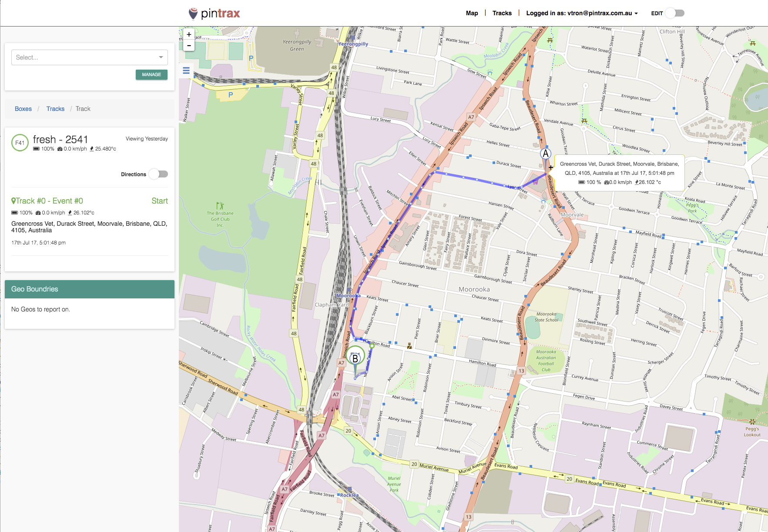Click the 17th Jul 17, 5:01:48 pm timestamp
The height and width of the screenshot is (532, 768).
click(x=39, y=243)
